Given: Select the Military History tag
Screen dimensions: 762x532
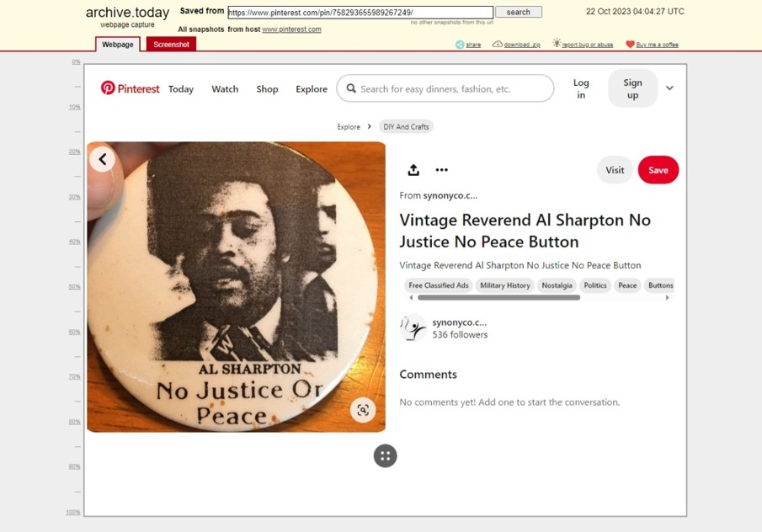Looking at the screenshot, I should (x=505, y=285).
